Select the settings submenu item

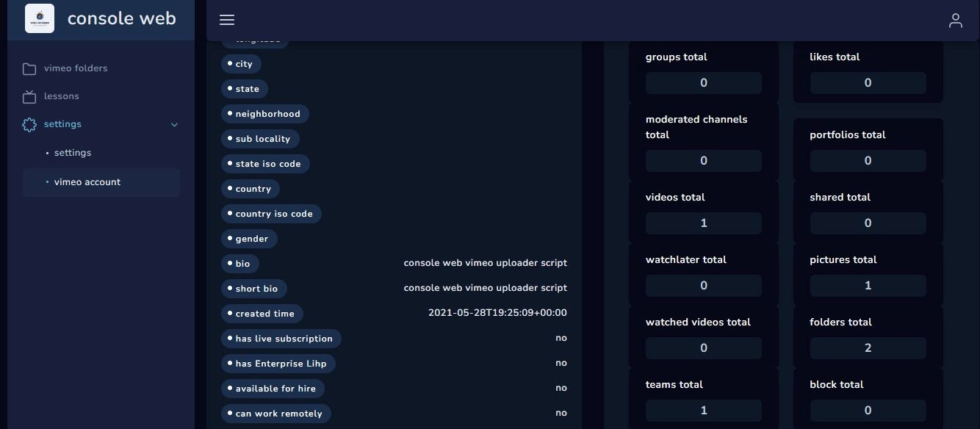tap(73, 153)
